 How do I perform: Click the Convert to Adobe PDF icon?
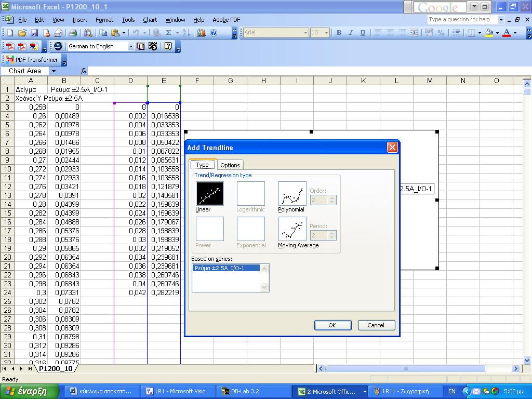point(10,46)
